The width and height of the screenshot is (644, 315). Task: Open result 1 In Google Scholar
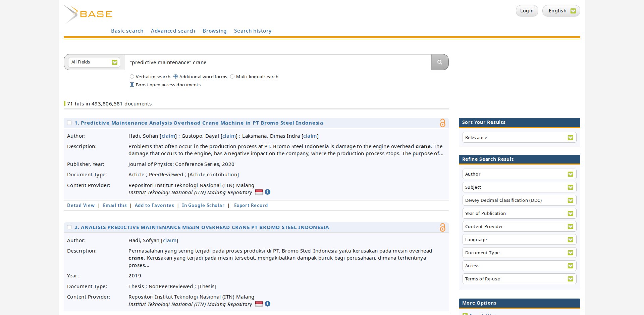(x=203, y=205)
